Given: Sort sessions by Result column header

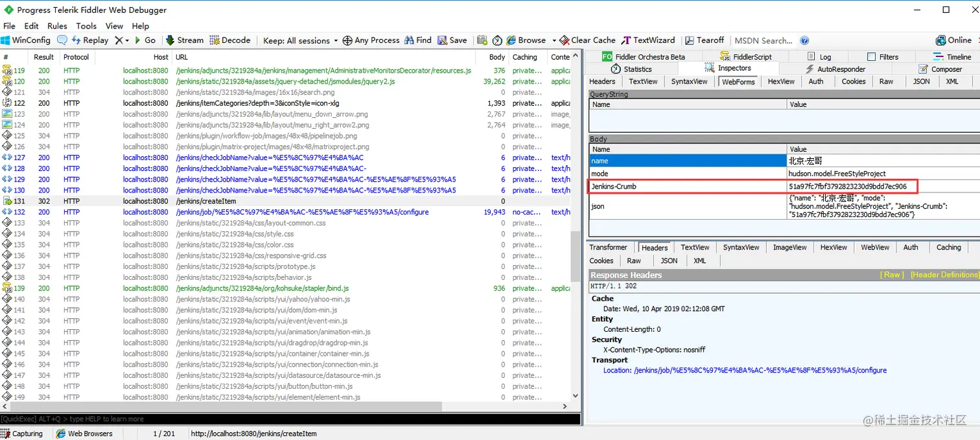Looking at the screenshot, I should (44, 57).
